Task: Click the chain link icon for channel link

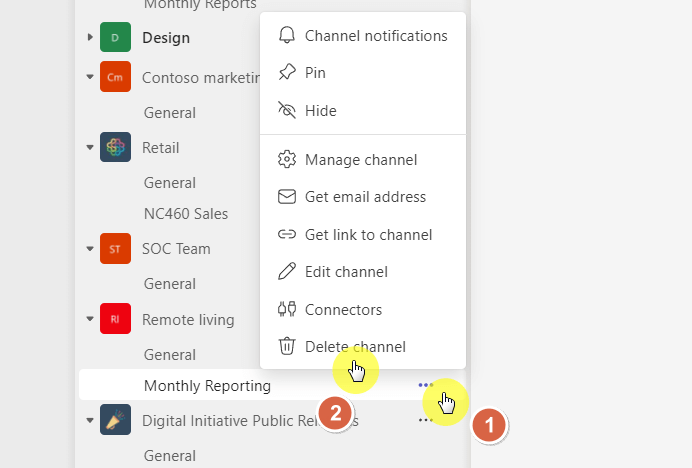Action: pos(287,234)
